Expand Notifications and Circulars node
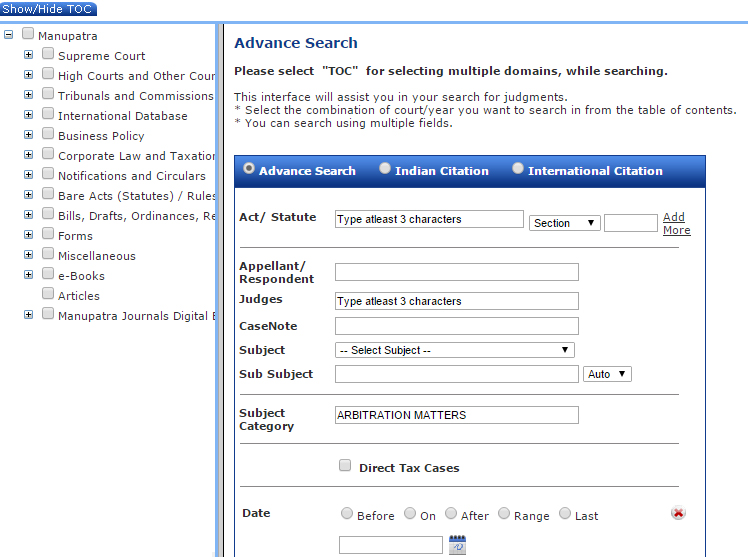 (29, 175)
